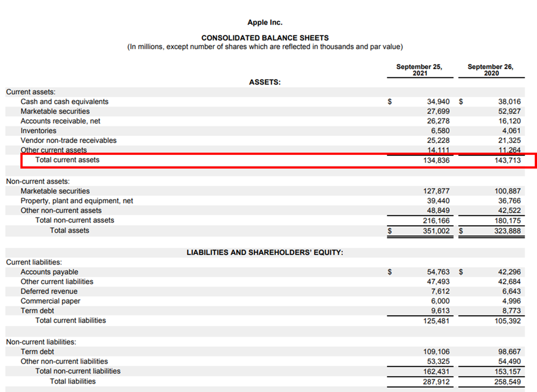The height and width of the screenshot is (392, 537).
Task: Select the total current assets value "143,713"
Action: point(508,160)
